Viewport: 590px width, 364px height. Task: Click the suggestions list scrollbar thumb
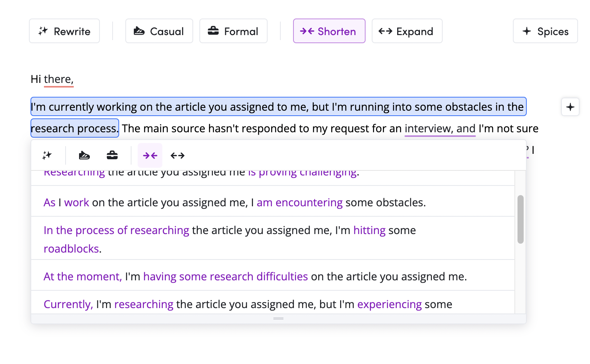(x=521, y=219)
